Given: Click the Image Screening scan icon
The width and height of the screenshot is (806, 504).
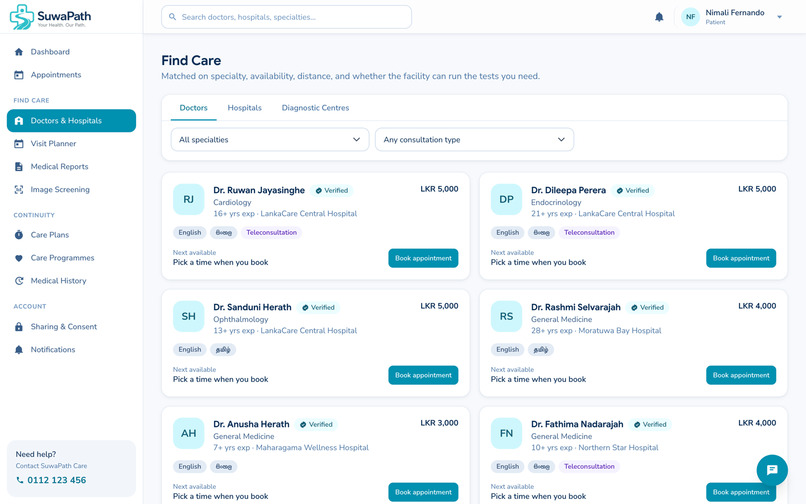Looking at the screenshot, I should click(19, 190).
